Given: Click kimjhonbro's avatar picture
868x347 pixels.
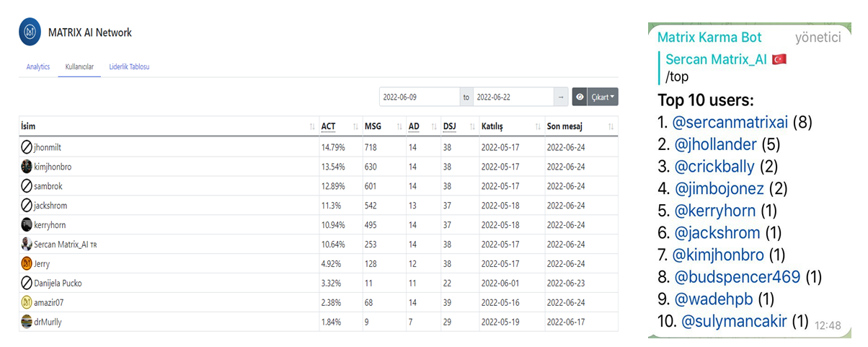Looking at the screenshot, I should (27, 167).
